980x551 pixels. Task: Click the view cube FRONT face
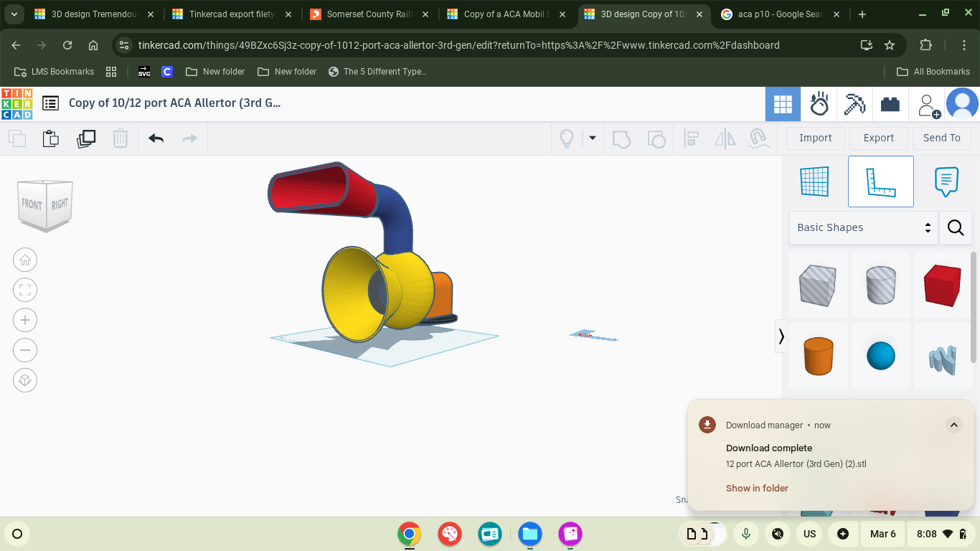coord(32,205)
